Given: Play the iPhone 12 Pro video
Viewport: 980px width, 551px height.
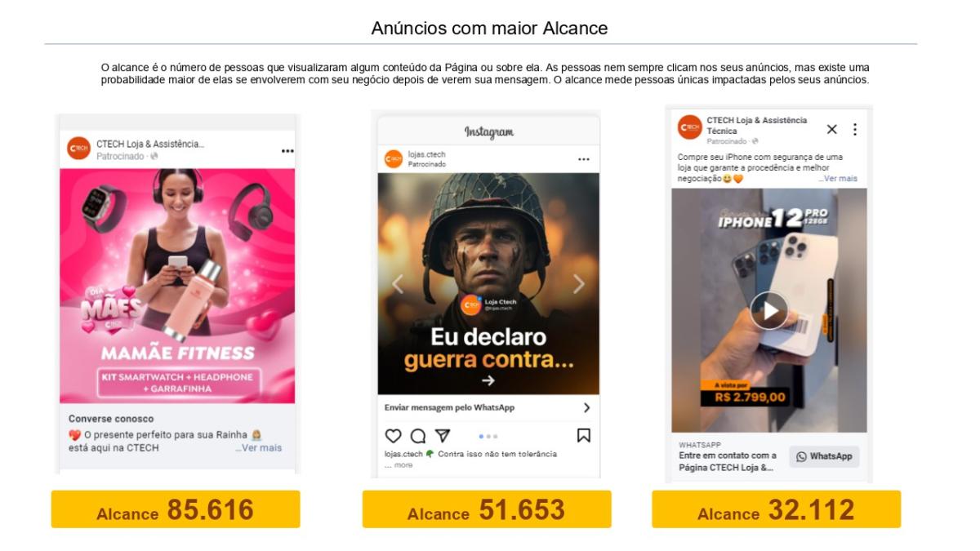Looking at the screenshot, I should (768, 311).
